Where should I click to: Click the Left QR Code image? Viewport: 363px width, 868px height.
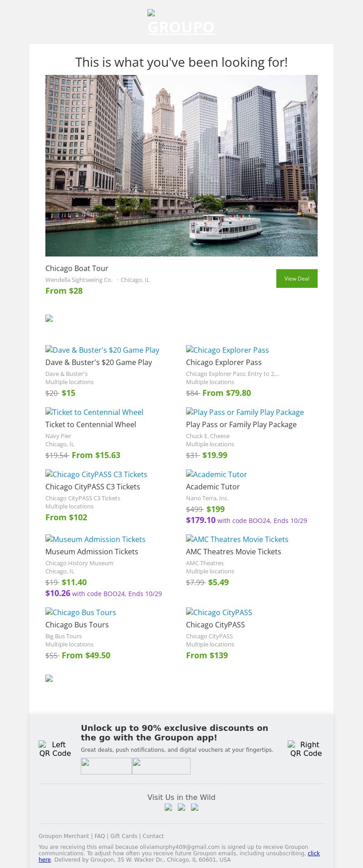[55, 749]
